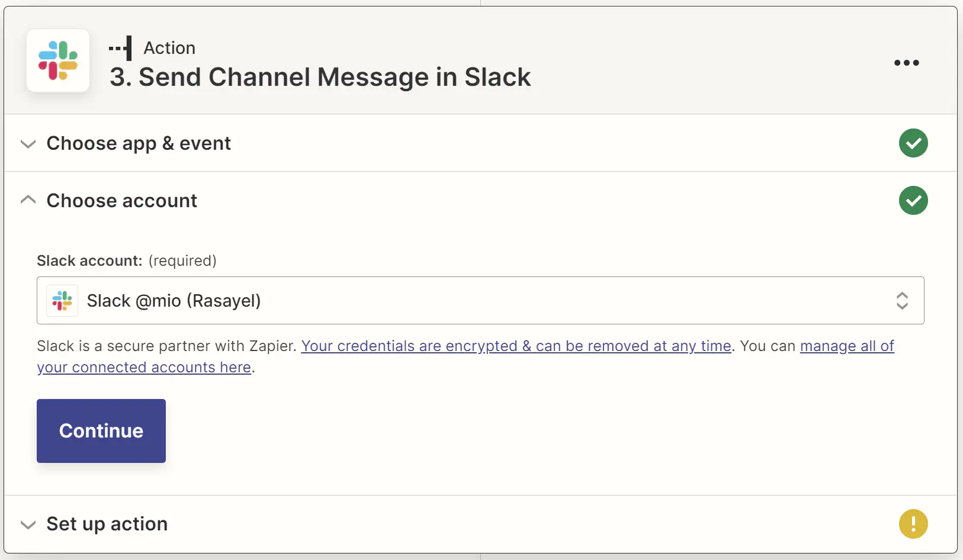
Task: Open the Slack account dropdown arrows
Action: click(901, 301)
